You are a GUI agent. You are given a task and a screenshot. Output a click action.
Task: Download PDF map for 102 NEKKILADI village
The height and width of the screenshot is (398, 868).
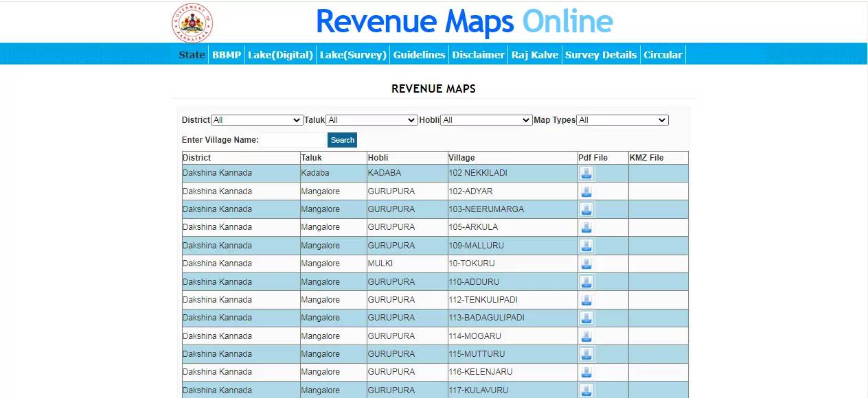tap(586, 173)
